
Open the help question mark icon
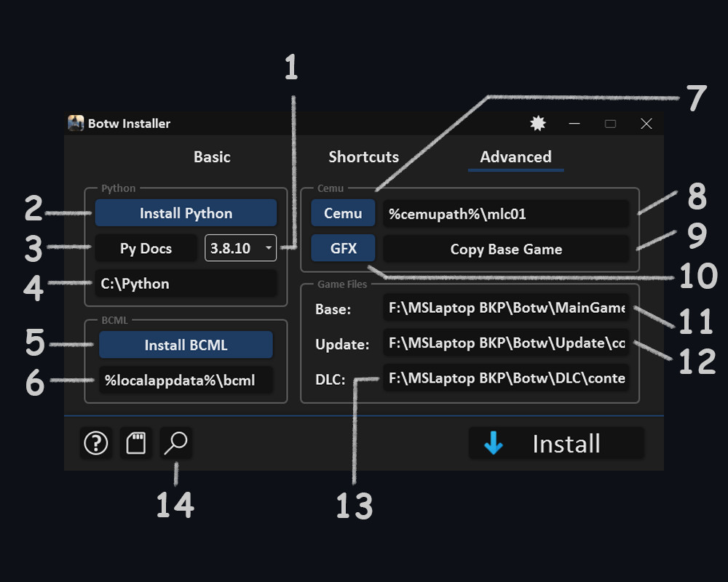click(95, 443)
